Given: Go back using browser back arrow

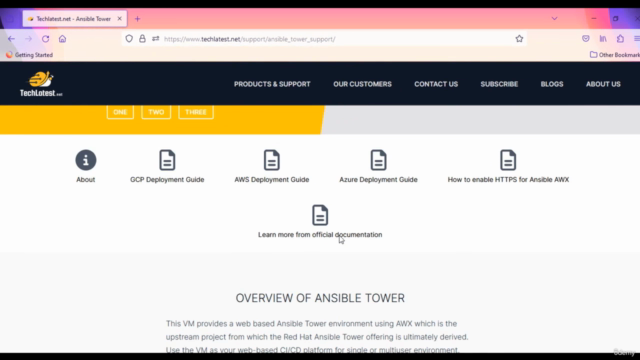Looking at the screenshot, I should click(x=11, y=39).
